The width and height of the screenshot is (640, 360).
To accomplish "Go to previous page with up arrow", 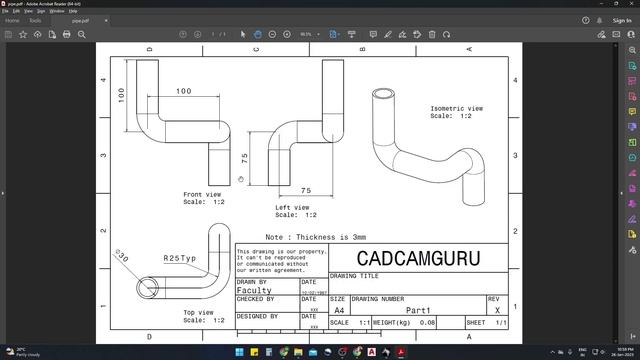I will click(x=183, y=35).
